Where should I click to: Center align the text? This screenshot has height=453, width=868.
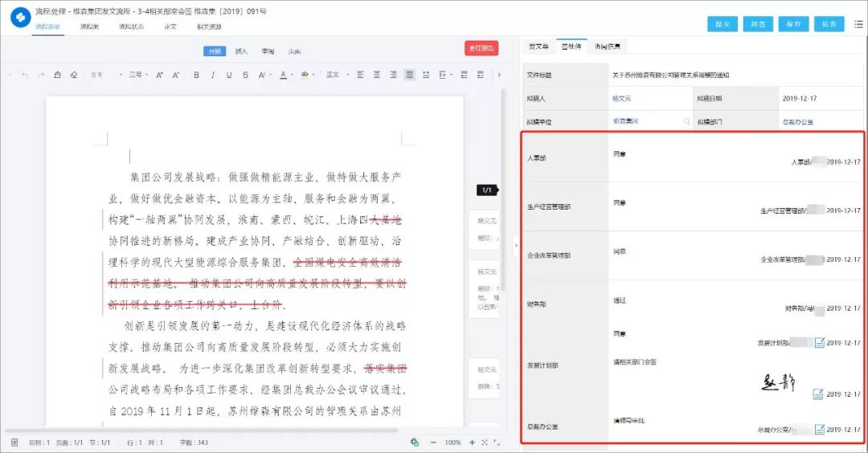point(376,75)
